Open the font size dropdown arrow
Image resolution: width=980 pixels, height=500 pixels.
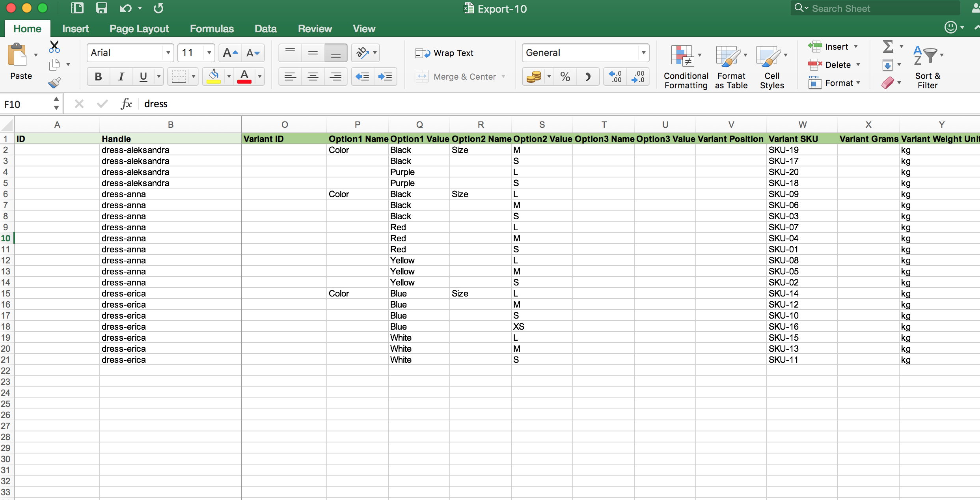point(209,53)
